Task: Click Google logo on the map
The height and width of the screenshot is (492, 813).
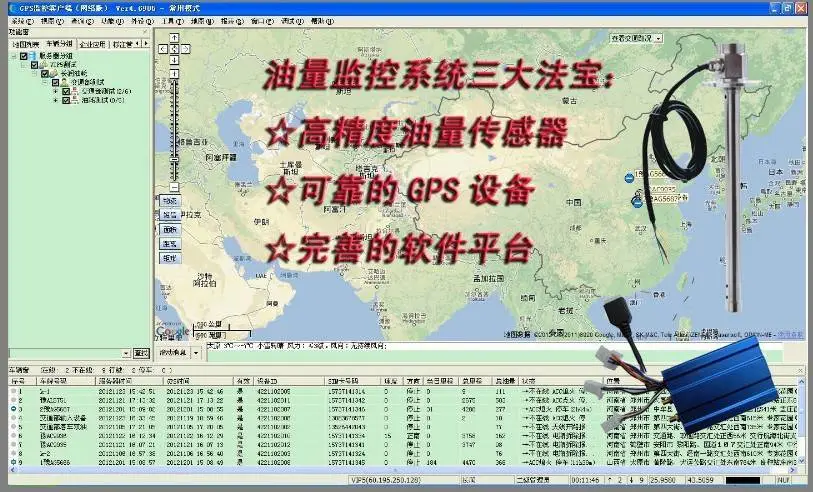Action: tap(173, 331)
